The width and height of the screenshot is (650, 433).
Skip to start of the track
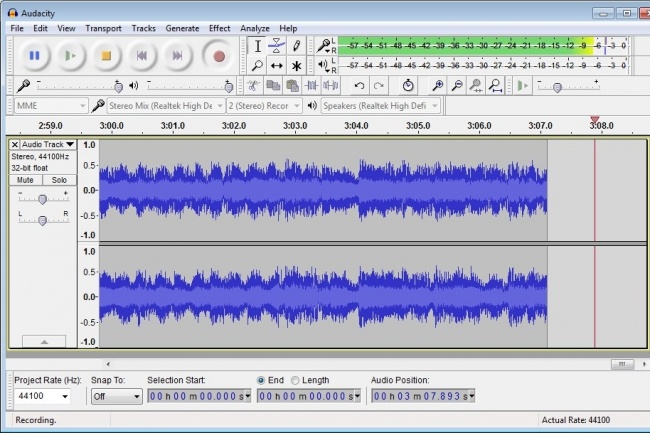[142, 56]
